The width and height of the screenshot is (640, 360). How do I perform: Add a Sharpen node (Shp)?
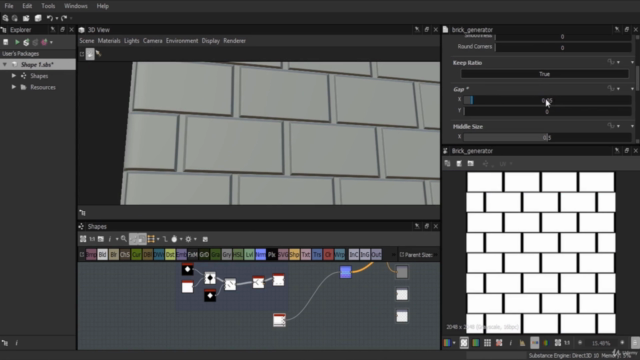click(294, 255)
